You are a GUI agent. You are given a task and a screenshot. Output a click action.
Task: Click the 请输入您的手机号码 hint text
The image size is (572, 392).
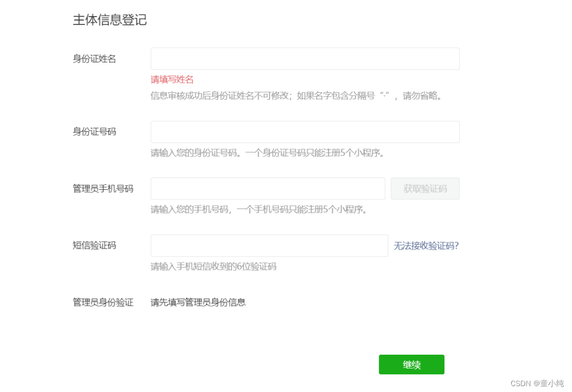point(259,210)
